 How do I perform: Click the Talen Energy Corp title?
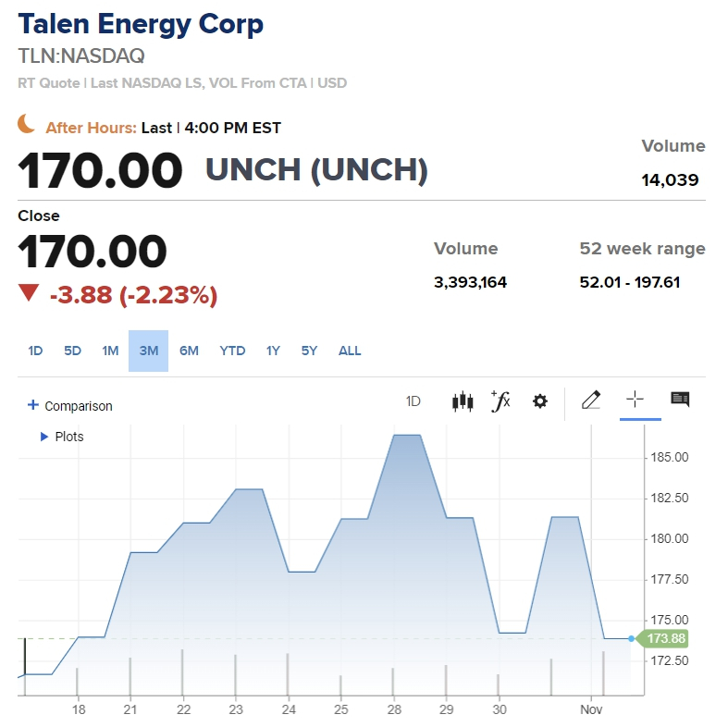(x=141, y=24)
